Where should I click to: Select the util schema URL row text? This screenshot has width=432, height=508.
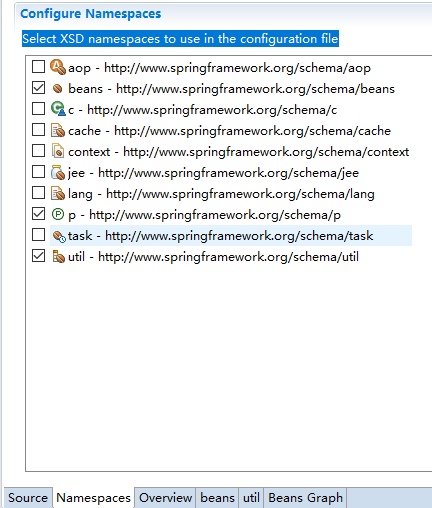(x=213, y=257)
